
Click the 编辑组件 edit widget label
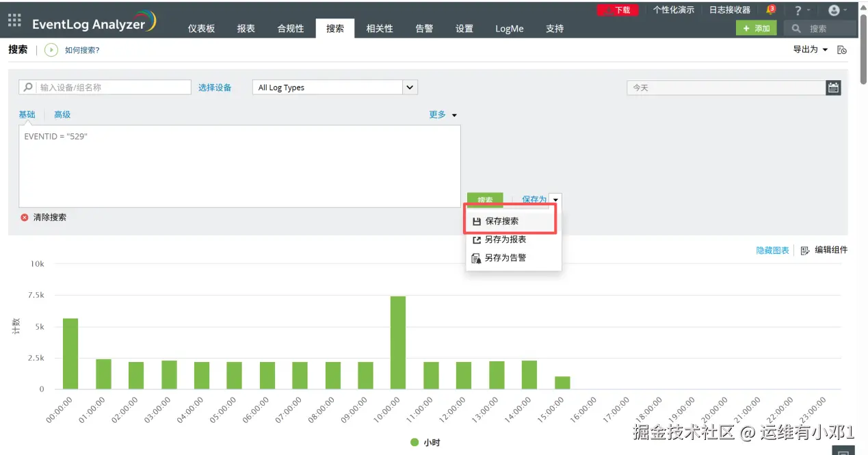pyautogui.click(x=831, y=250)
